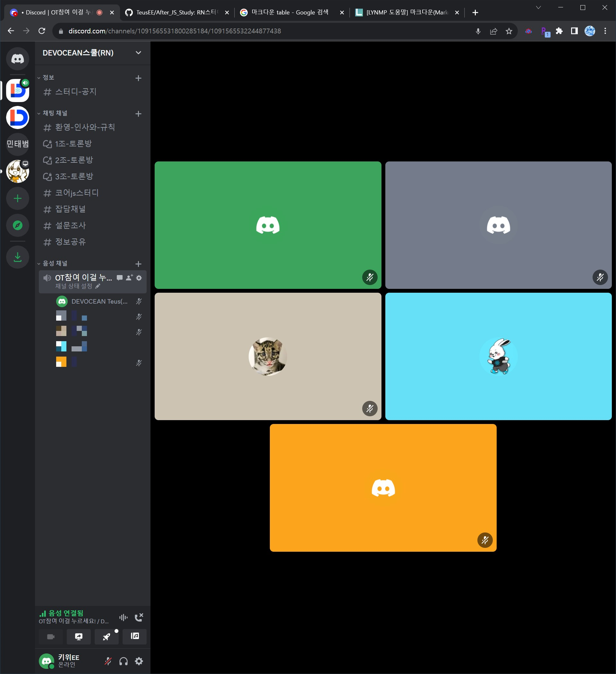This screenshot has width=616, height=674.
Task: Collapse the 음성 채널 category
Action: 53,264
